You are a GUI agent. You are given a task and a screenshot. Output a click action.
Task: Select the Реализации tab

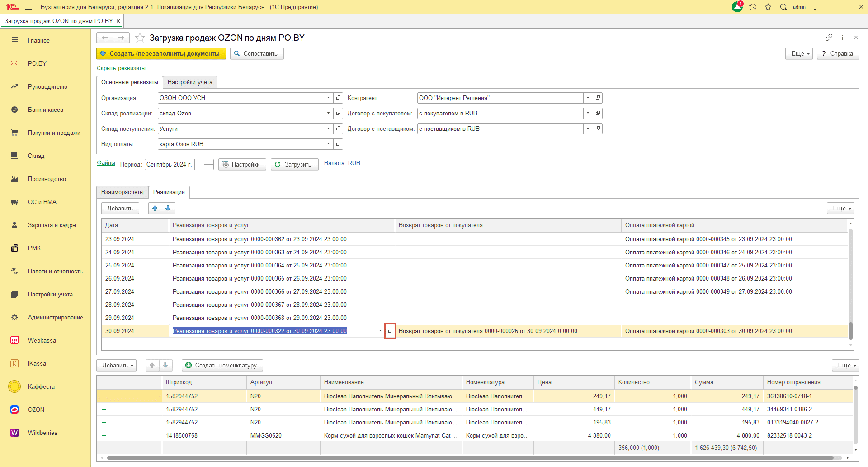(x=169, y=192)
